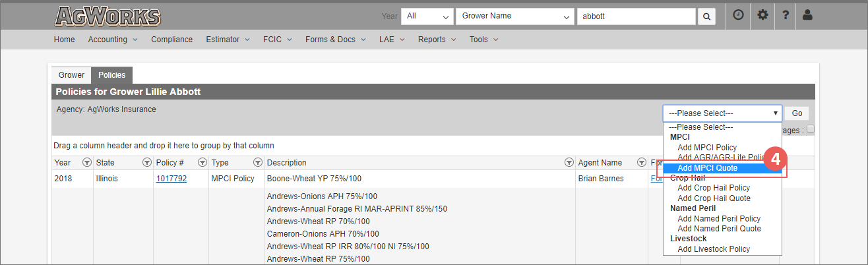Open the Grower Name search type dropdown
This screenshot has width=868, height=265.
pos(515,16)
